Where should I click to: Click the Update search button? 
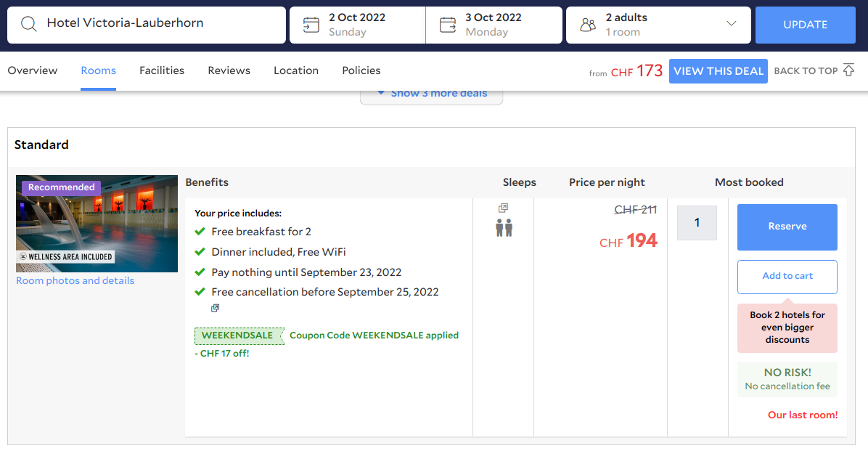(805, 25)
